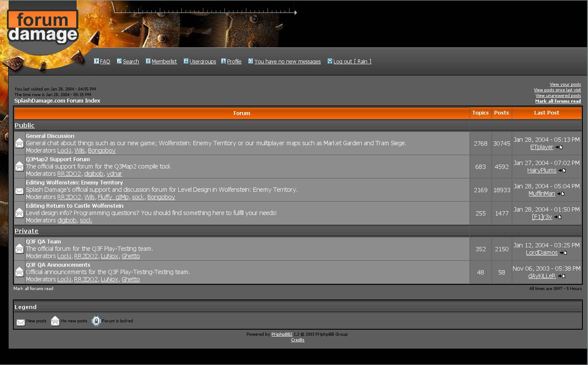Viewport: 588px width, 365px height.
Task: Open the Q3F QA Announcements forum
Action: click(58, 265)
